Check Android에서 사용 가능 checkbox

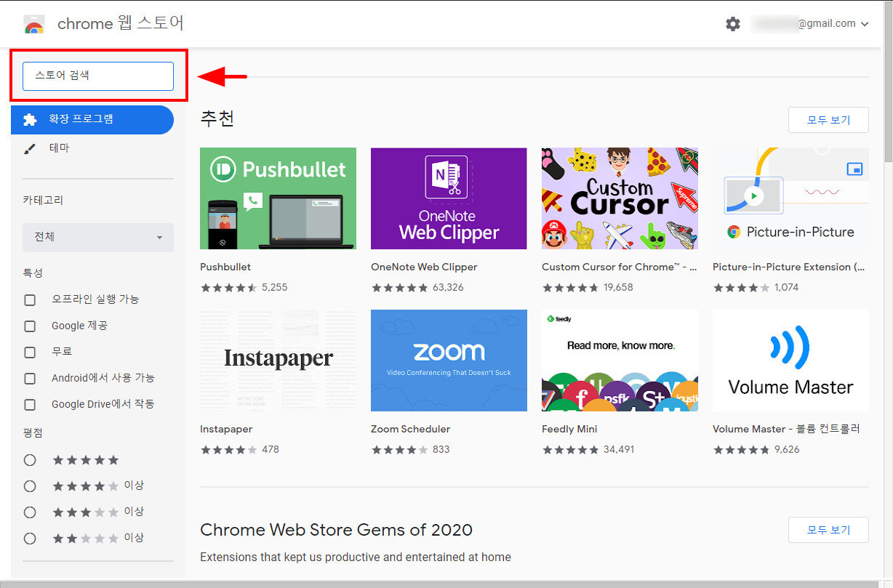coord(30,378)
